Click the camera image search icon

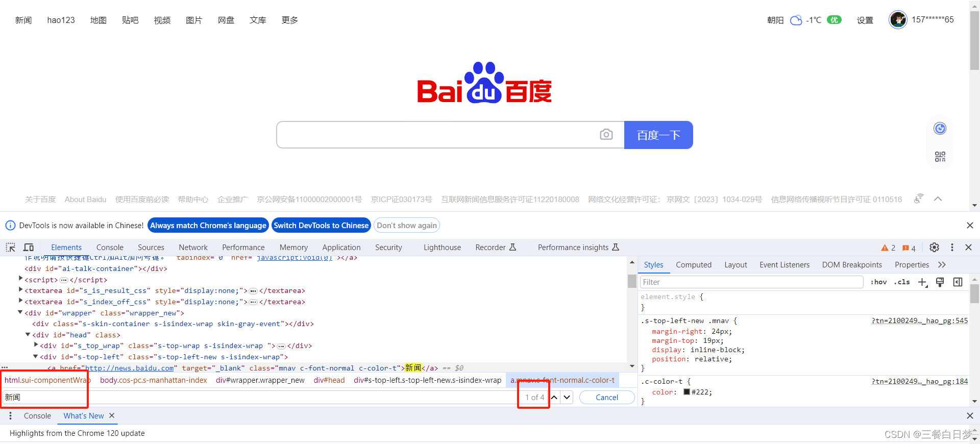pyautogui.click(x=606, y=135)
